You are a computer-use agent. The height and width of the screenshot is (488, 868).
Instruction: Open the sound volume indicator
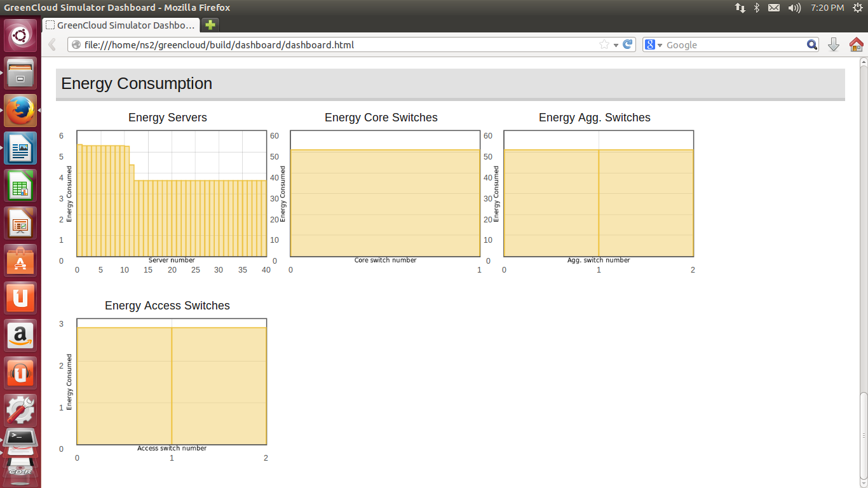(794, 8)
